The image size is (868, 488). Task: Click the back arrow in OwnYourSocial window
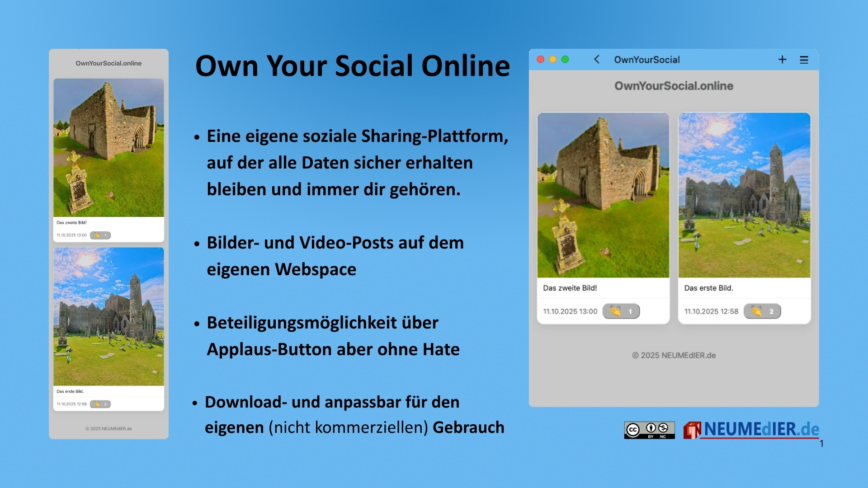[x=597, y=60]
